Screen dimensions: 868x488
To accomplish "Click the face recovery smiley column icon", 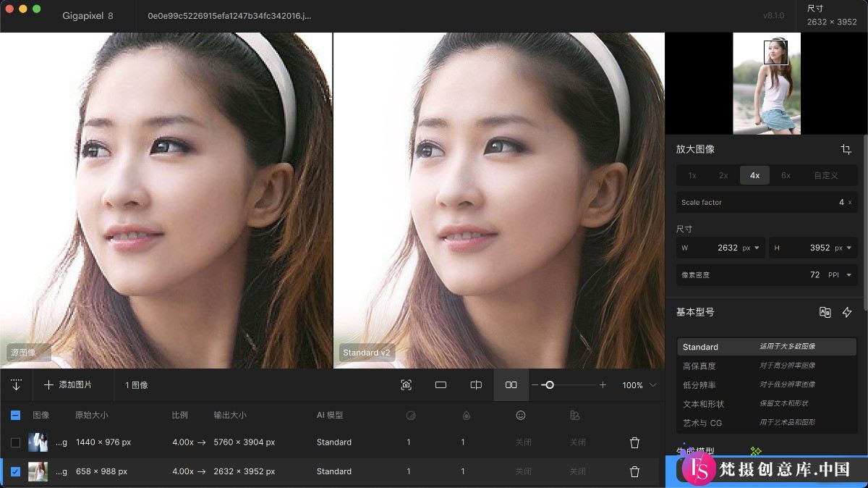I will tap(520, 415).
